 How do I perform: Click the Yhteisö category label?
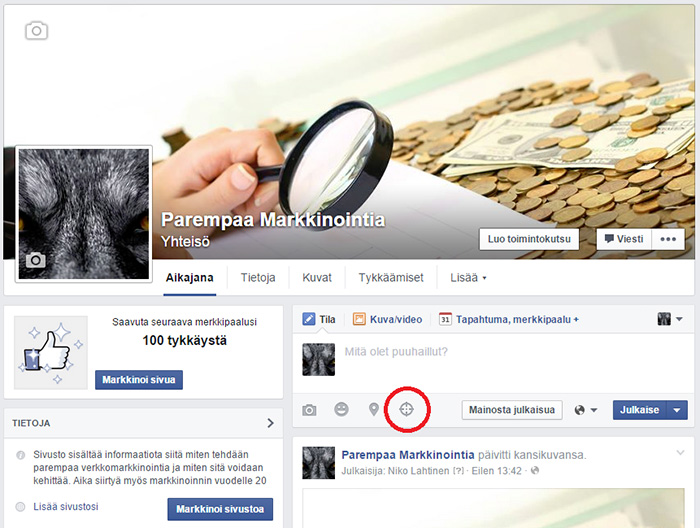click(185, 241)
